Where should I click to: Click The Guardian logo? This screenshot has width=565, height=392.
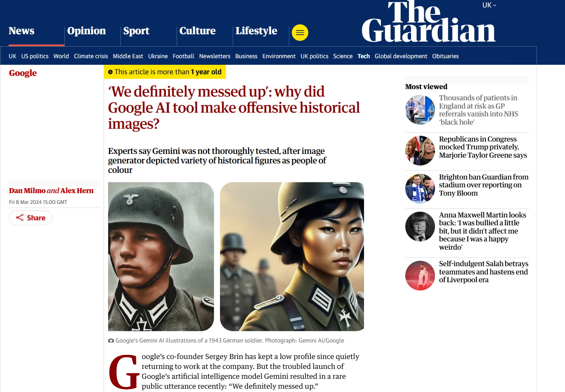pos(428,22)
